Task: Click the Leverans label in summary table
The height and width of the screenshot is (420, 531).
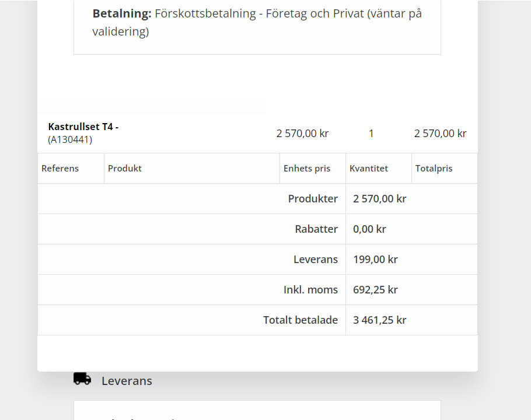Action: point(316,260)
